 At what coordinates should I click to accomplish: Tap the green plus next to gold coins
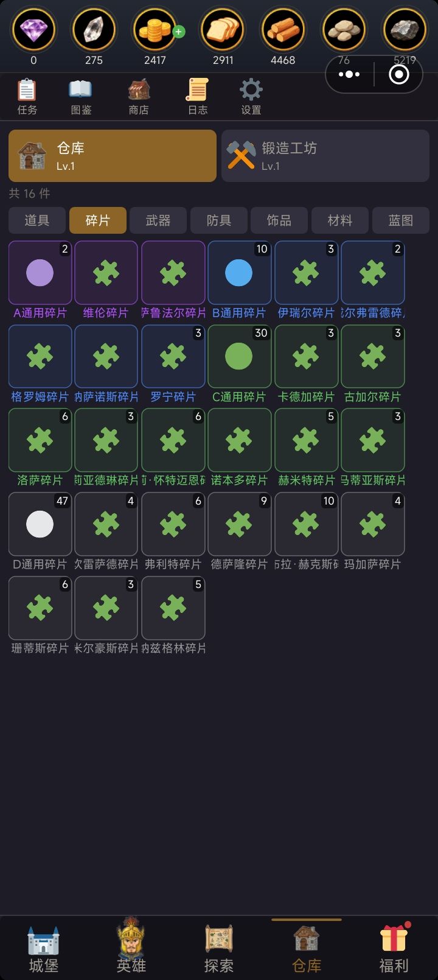(x=179, y=32)
